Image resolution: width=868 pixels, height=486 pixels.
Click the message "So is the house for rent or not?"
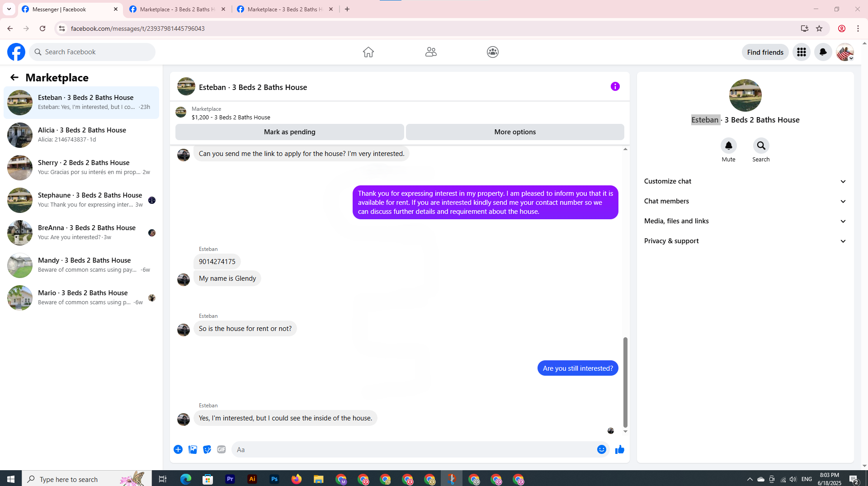[x=245, y=329]
